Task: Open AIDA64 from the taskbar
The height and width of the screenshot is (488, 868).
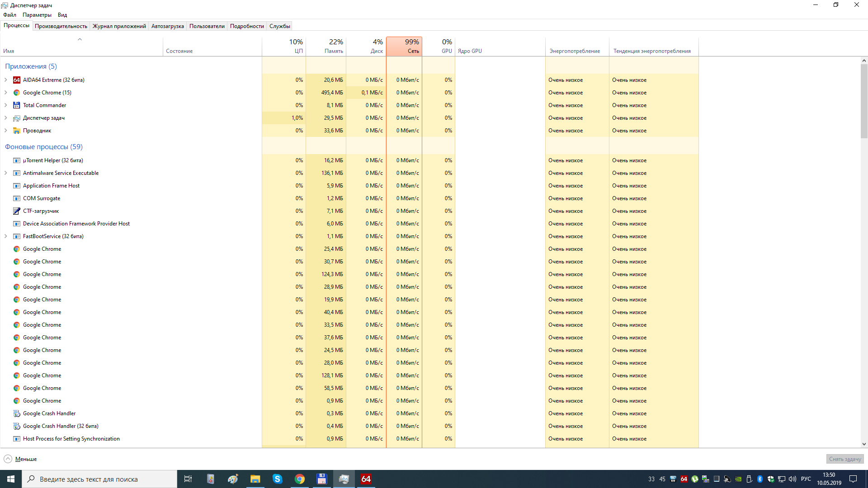Action: [366, 479]
